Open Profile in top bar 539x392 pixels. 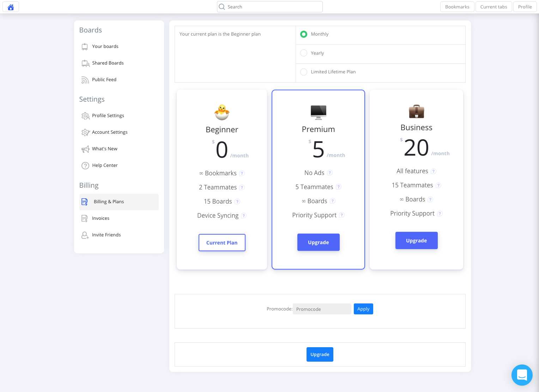pos(525,7)
